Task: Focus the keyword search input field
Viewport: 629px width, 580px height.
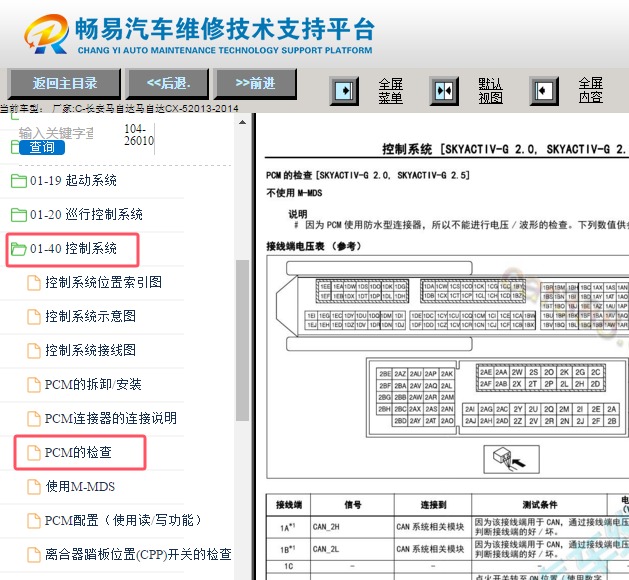Action: tap(56, 133)
